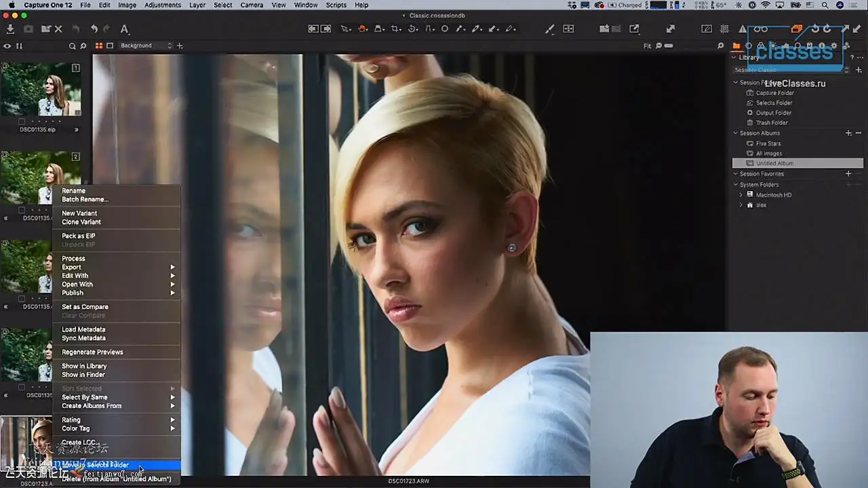Click the proofing glasses icon
Screen dimensions: 868x488
761,29
